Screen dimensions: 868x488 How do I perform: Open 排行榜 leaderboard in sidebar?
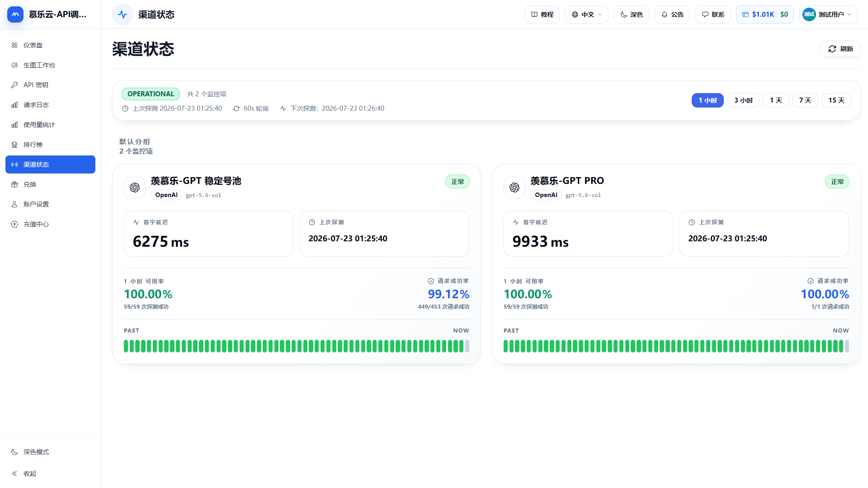pyautogui.click(x=50, y=145)
